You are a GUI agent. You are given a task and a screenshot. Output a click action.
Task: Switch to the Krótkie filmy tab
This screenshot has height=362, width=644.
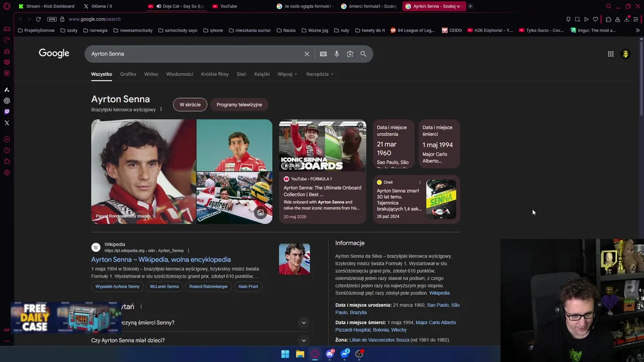tap(215, 74)
